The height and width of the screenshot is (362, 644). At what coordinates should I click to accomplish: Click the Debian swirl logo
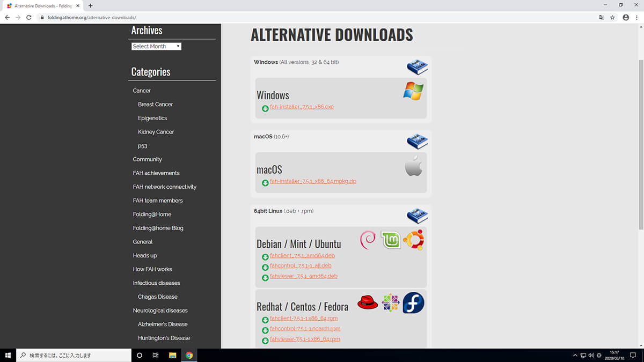click(x=368, y=240)
